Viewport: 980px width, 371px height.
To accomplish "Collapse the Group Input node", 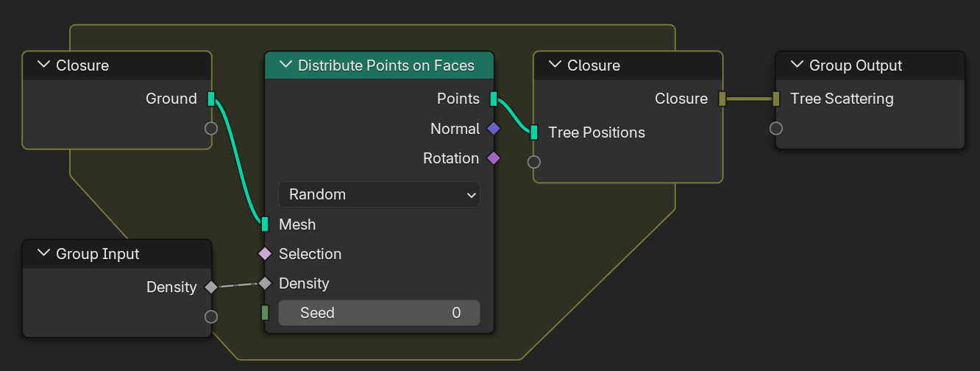I will (43, 254).
